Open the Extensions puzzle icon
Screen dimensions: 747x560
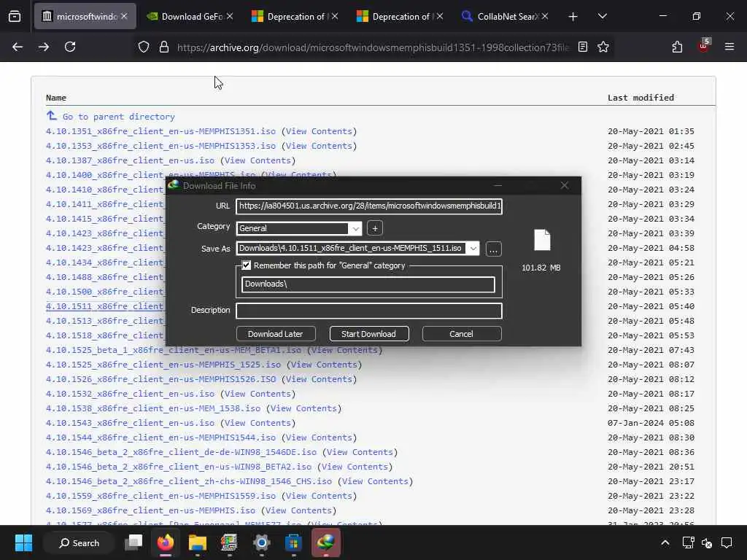click(677, 47)
